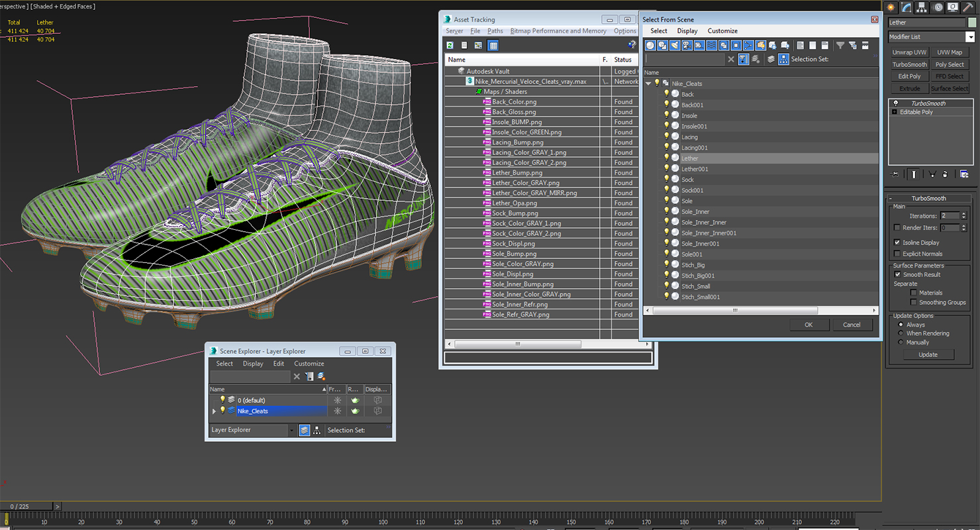Screen dimensions: 980x530
Task: Open the Utilities hammer panel tab
Action: click(x=968, y=7)
